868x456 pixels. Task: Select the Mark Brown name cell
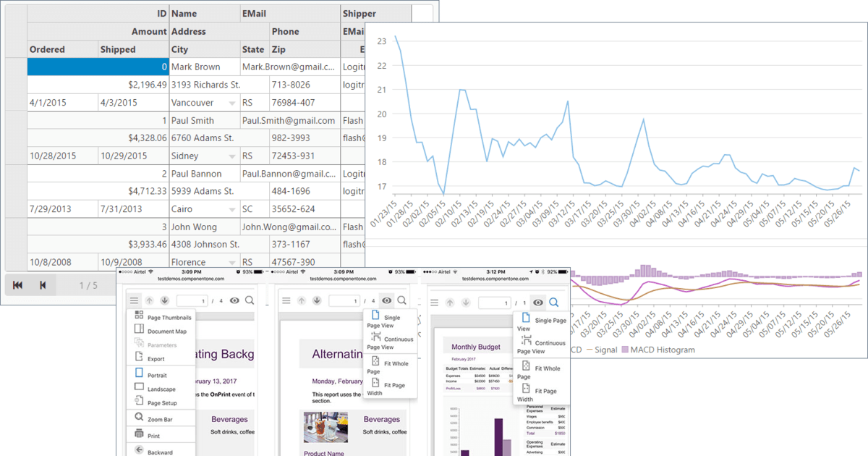click(204, 67)
